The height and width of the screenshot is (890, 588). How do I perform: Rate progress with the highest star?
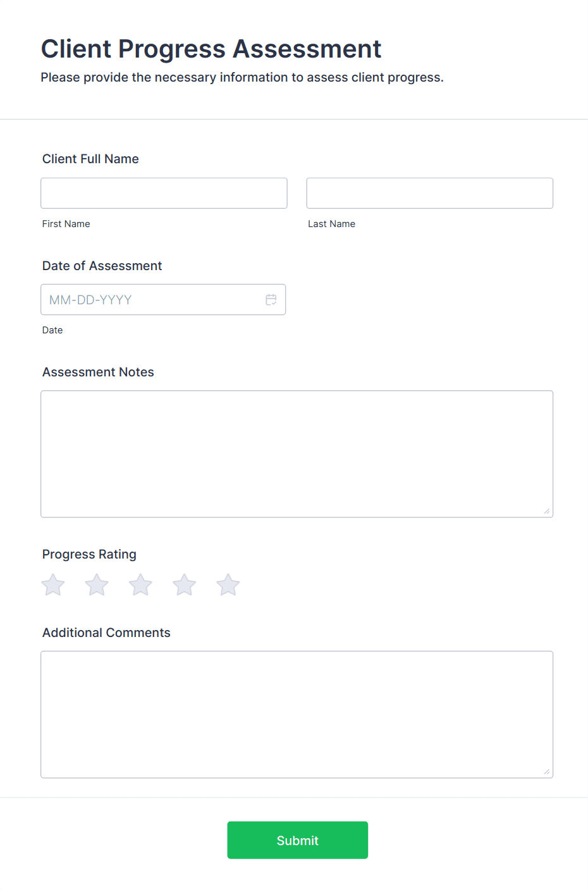tap(227, 584)
